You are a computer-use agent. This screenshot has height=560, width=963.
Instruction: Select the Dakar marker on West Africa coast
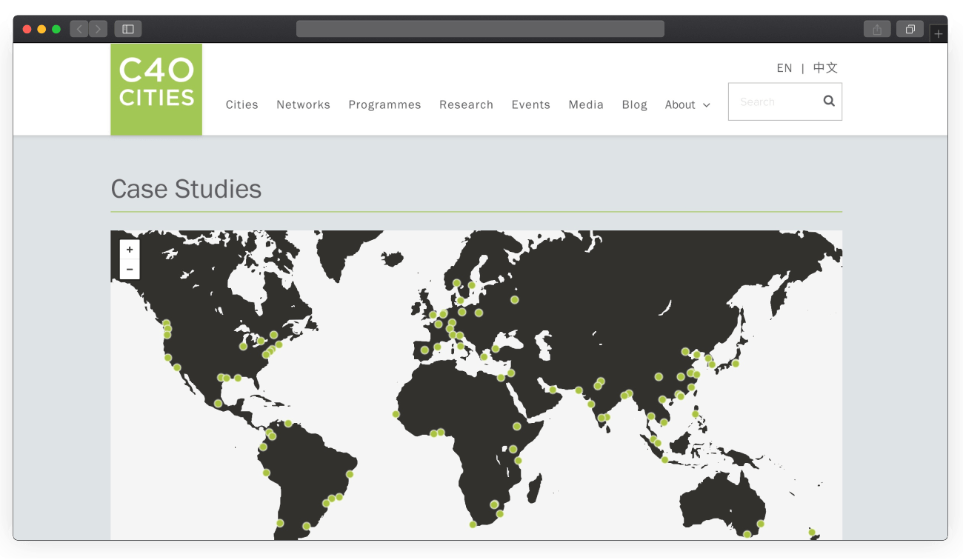[x=396, y=414]
